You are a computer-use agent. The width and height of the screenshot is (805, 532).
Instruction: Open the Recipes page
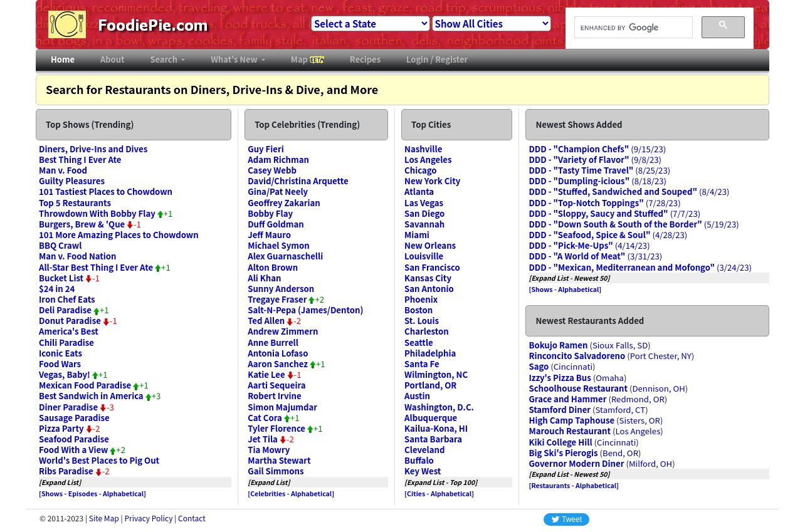[x=365, y=60]
